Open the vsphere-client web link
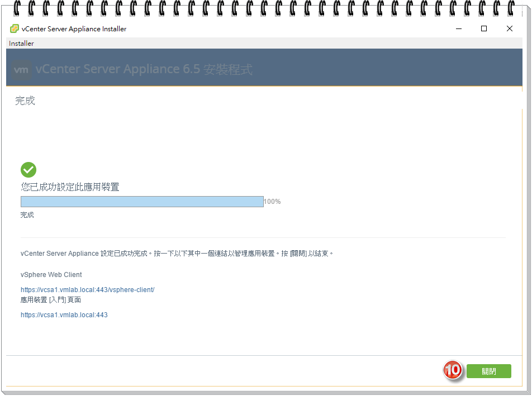The image size is (532, 396). pos(88,289)
